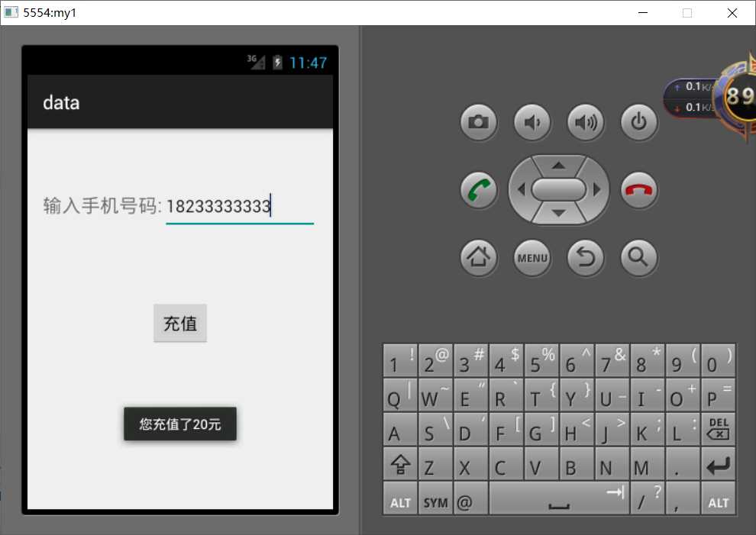Tap the right ALT key

pos(718,498)
